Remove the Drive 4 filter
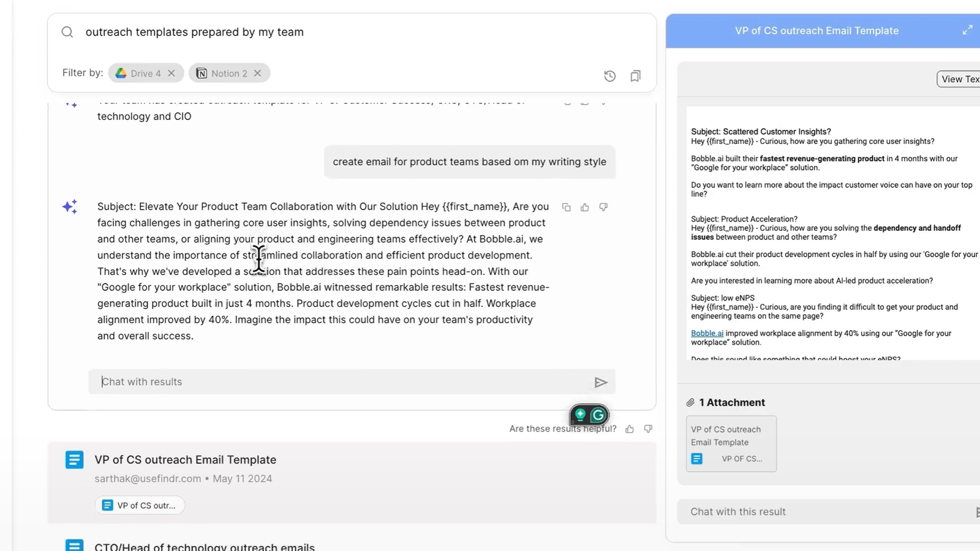The width and height of the screenshot is (980, 551). (x=171, y=73)
